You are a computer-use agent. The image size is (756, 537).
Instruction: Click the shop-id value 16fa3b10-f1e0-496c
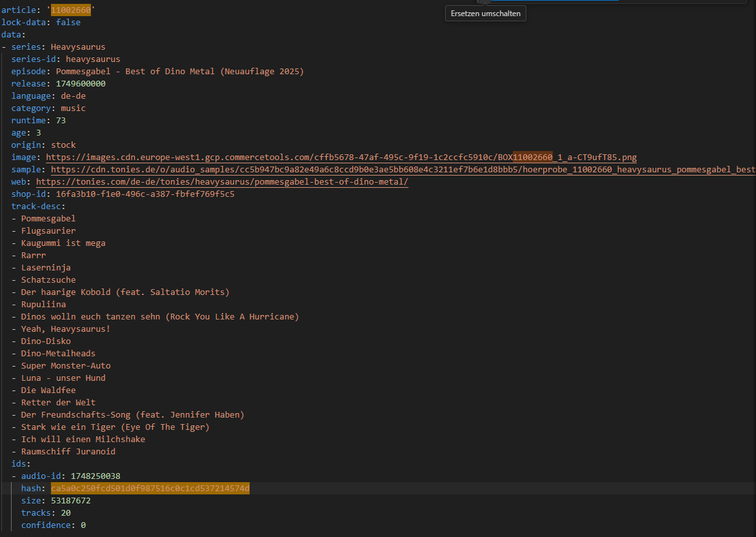(x=145, y=194)
